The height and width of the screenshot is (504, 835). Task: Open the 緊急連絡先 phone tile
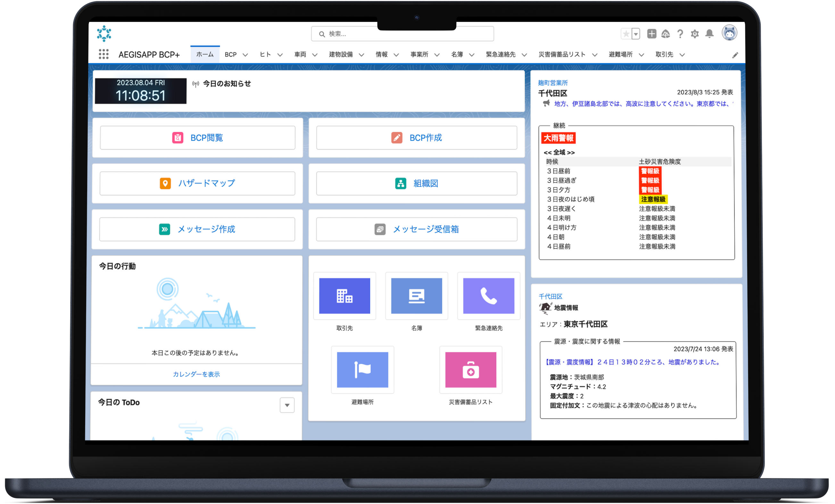(x=488, y=296)
